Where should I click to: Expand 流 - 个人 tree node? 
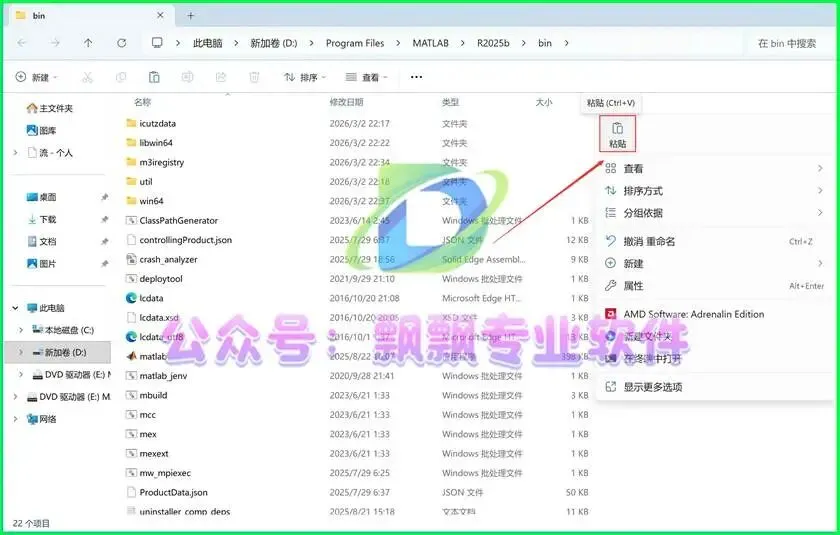15,153
